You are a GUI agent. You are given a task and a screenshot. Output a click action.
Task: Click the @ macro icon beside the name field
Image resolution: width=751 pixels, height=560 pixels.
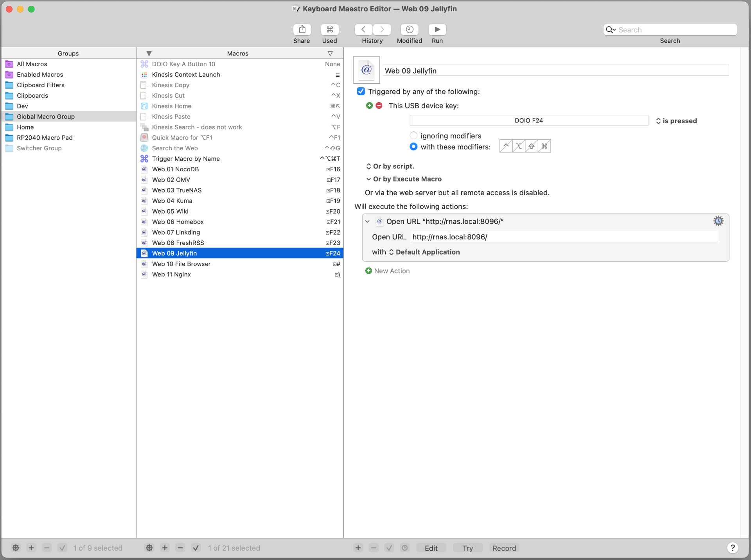[366, 70]
